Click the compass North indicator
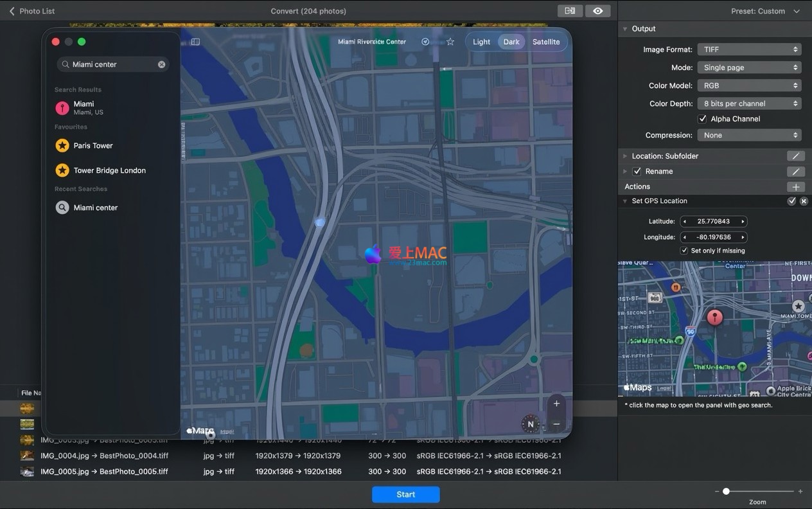The height and width of the screenshot is (509, 812). [x=531, y=424]
